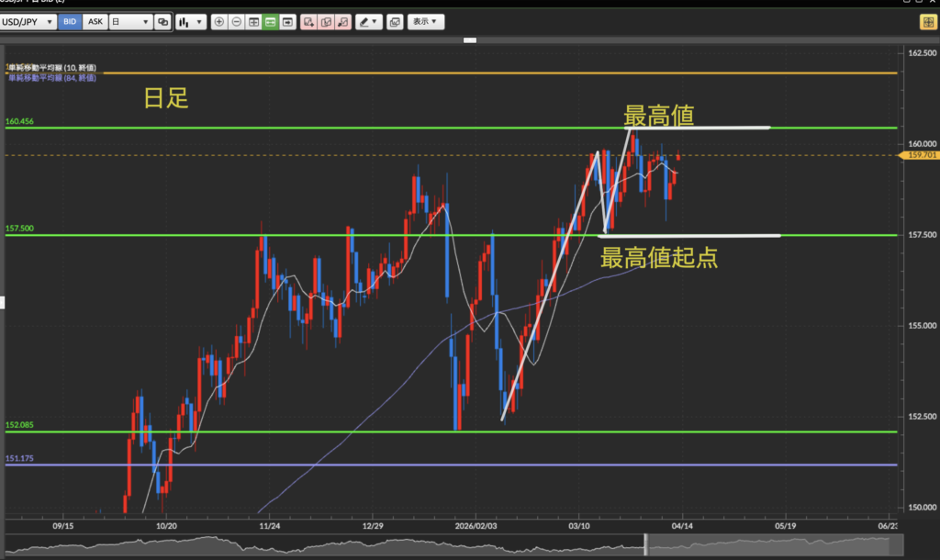Viewport: 940px width, 560px height.
Task: Open the 表示 menu
Action: (424, 21)
